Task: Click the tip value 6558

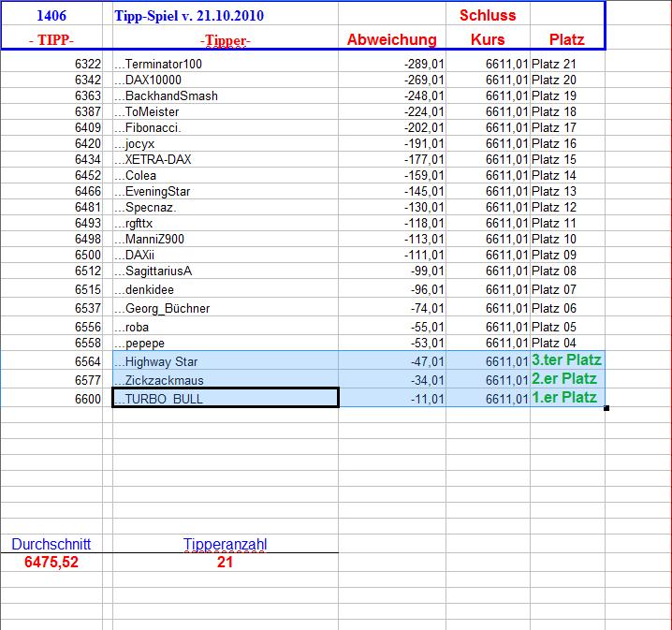Action: coord(88,343)
